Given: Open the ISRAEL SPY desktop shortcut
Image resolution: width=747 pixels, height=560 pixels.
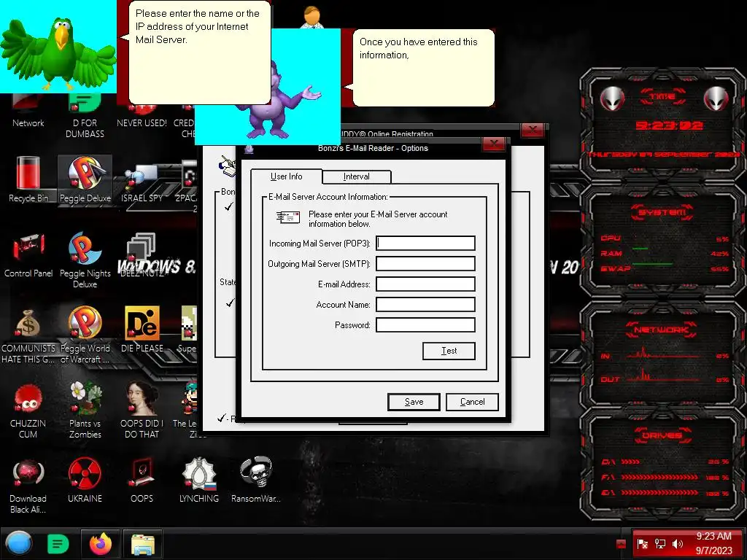Looking at the screenshot, I should (x=142, y=183).
